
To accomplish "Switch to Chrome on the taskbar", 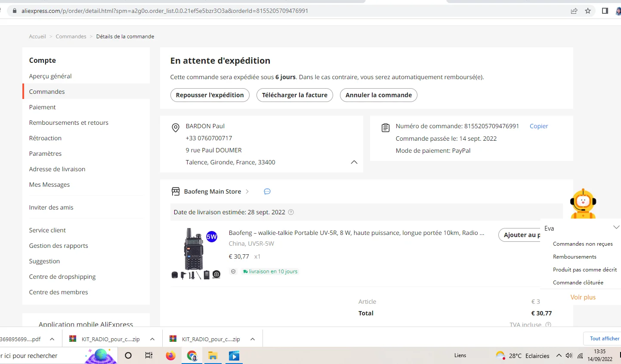I will pyautogui.click(x=192, y=355).
